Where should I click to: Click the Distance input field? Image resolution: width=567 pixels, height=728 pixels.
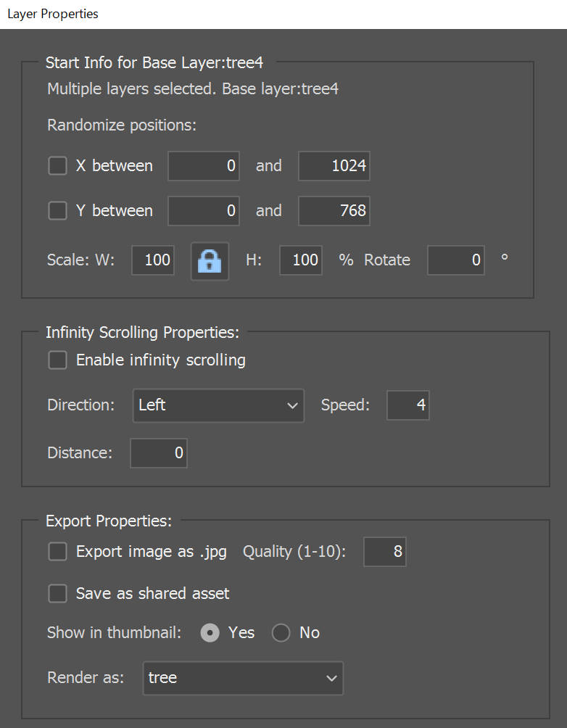(x=159, y=453)
